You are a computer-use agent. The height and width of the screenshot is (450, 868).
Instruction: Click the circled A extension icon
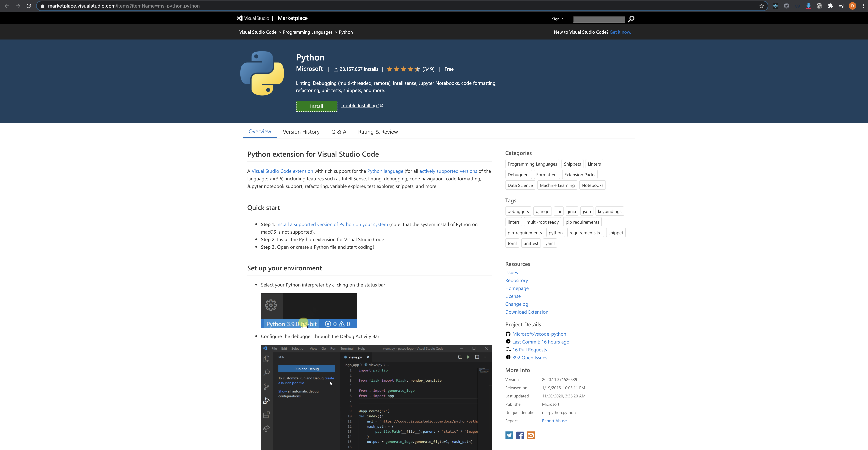798,6
